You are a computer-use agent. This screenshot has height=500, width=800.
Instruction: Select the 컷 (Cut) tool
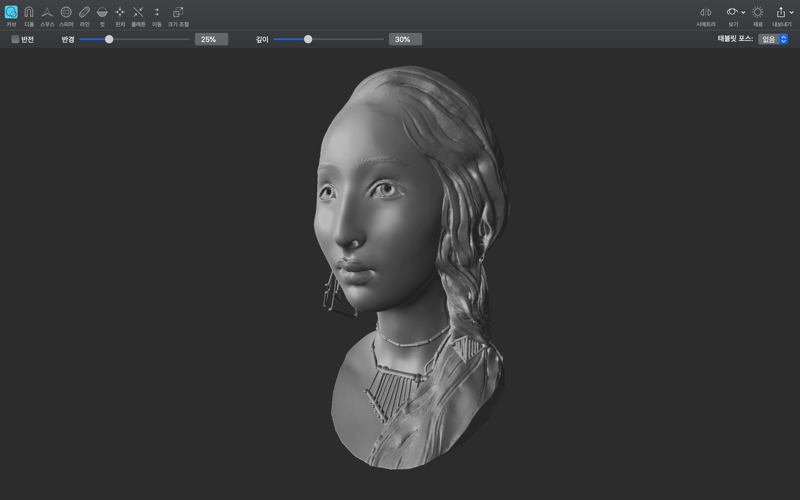coord(102,13)
